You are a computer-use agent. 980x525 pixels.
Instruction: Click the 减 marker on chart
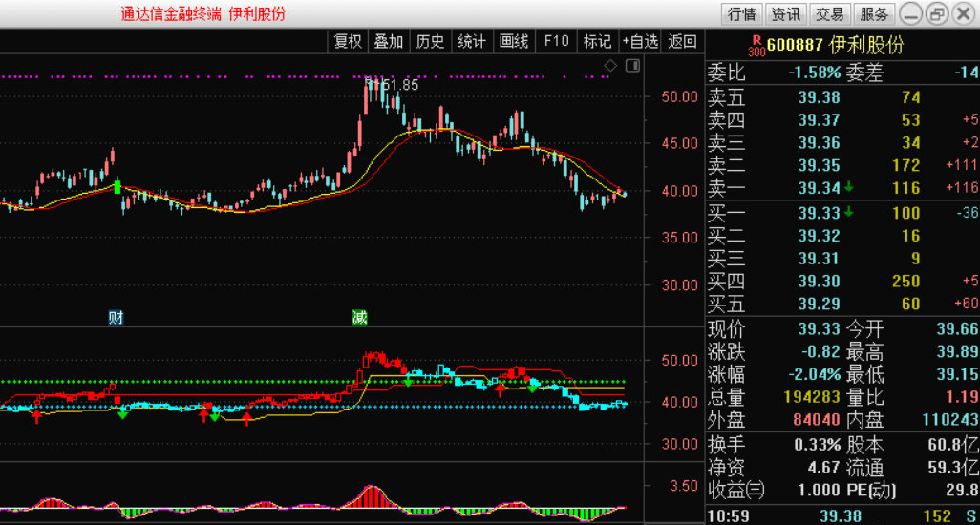tap(359, 318)
